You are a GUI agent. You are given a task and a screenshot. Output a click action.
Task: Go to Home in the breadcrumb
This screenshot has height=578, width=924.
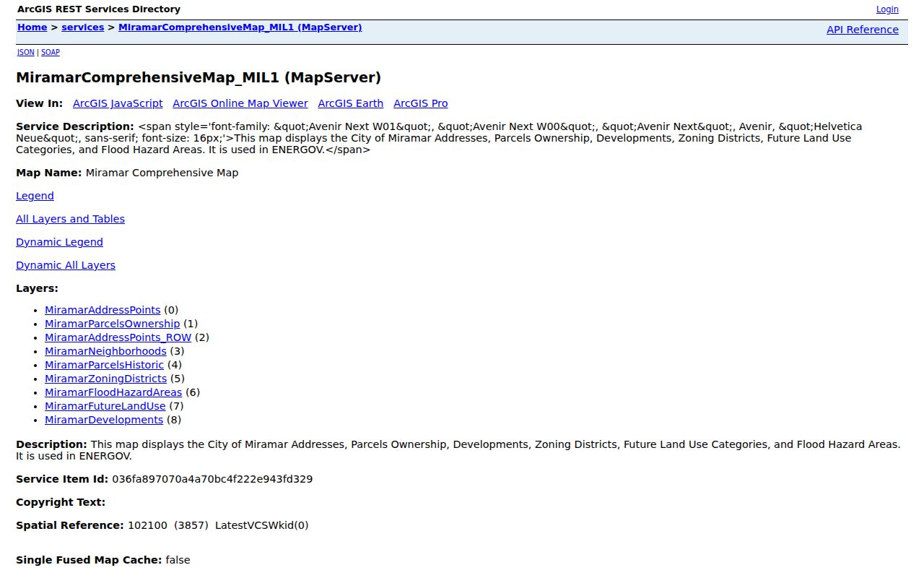(32, 27)
